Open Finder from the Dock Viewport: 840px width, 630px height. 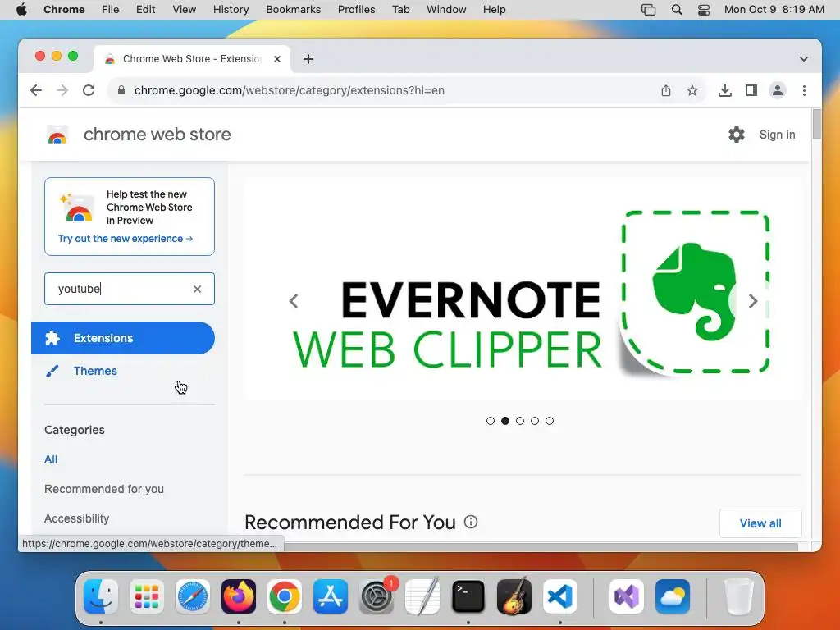[101, 596]
